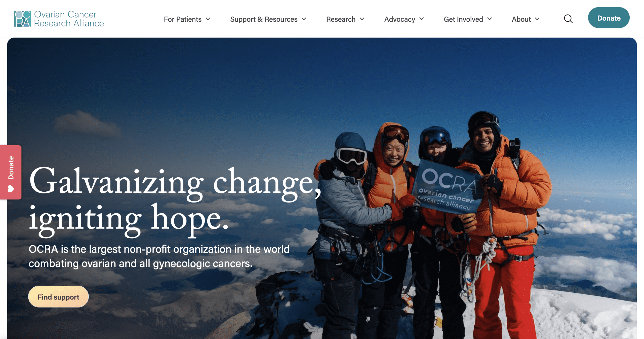Expand the Support & Resources chevron
The height and width of the screenshot is (339, 644).
coord(304,19)
